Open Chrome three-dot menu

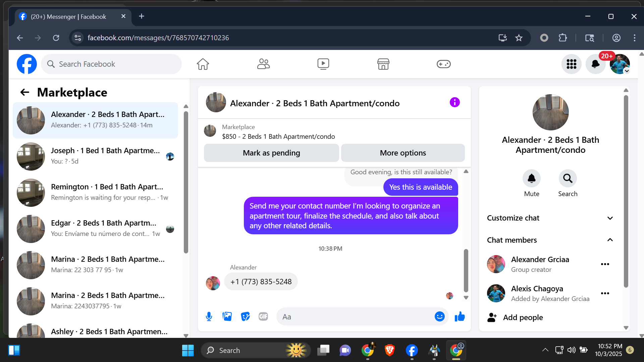(x=635, y=38)
